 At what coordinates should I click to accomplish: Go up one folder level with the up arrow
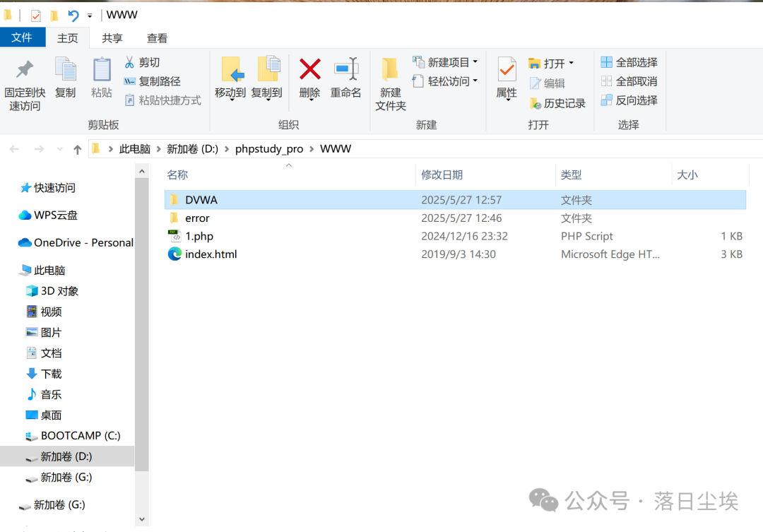(78, 150)
